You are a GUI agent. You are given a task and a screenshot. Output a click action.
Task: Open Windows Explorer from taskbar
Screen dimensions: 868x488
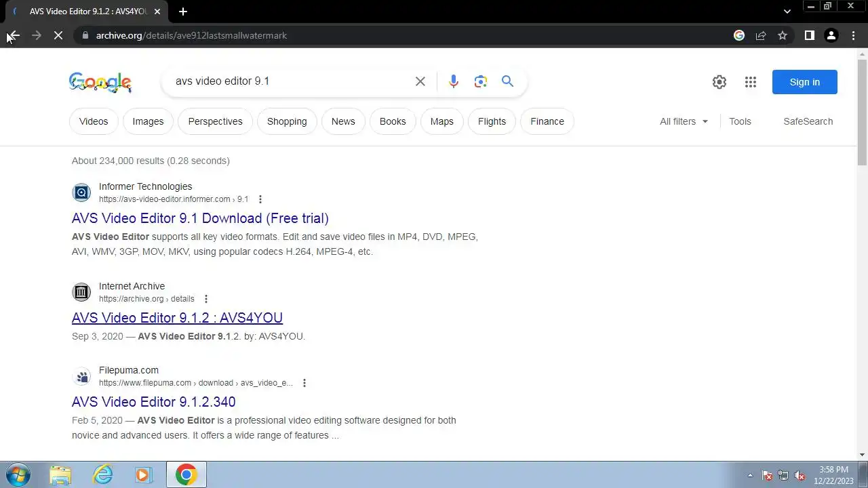[x=60, y=474]
